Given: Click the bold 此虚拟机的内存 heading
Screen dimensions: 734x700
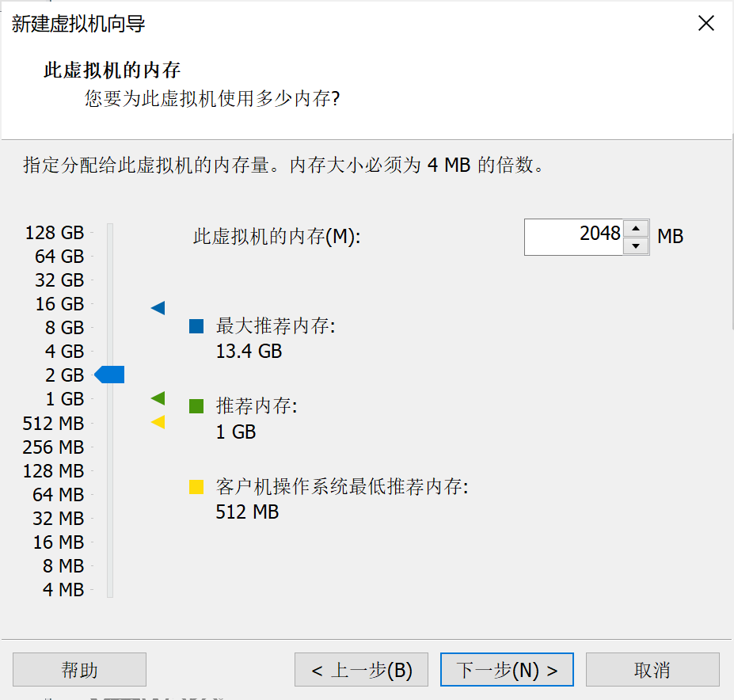Looking at the screenshot, I should [112, 70].
